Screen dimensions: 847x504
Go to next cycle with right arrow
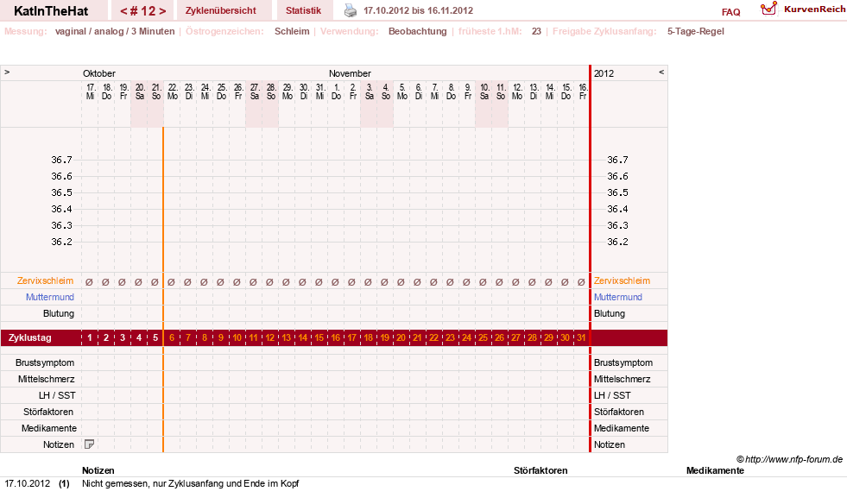pyautogui.click(x=162, y=11)
